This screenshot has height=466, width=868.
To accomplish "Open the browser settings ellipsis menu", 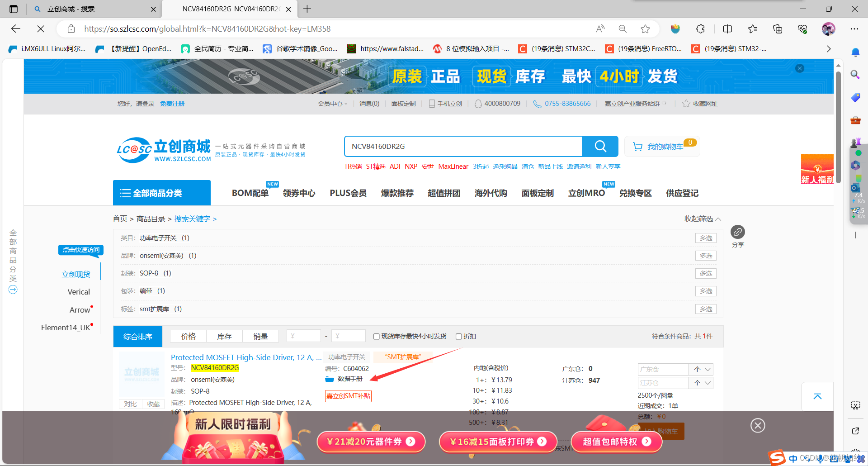I will pos(854,29).
